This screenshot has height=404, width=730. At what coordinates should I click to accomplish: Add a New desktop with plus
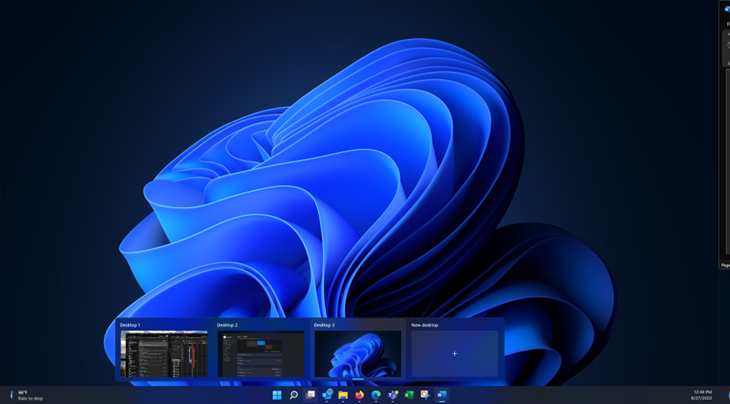click(454, 354)
